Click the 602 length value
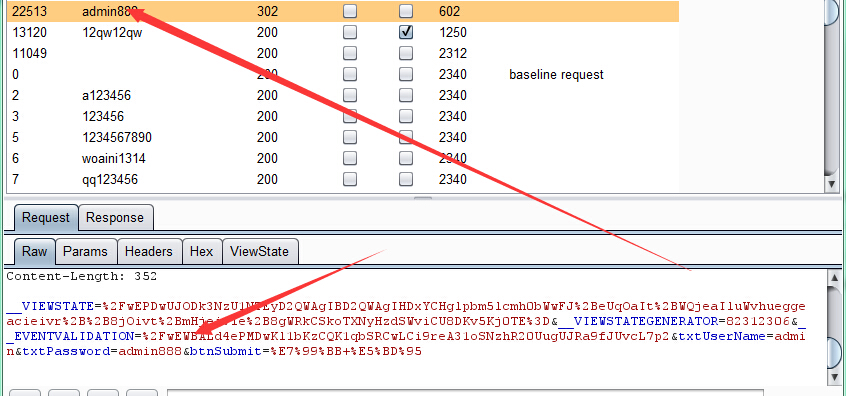Screen dimensions: 846x396 449,11
